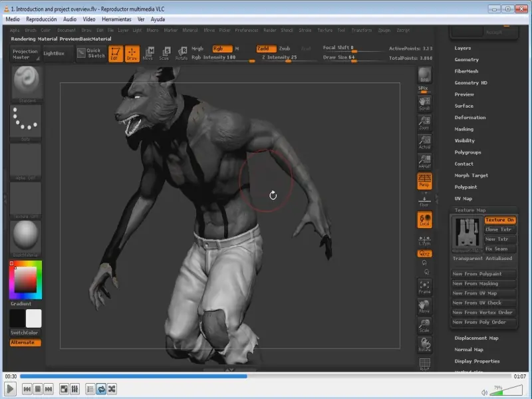Click the Scroll canvas icon
532x399 pixels.
424,104
